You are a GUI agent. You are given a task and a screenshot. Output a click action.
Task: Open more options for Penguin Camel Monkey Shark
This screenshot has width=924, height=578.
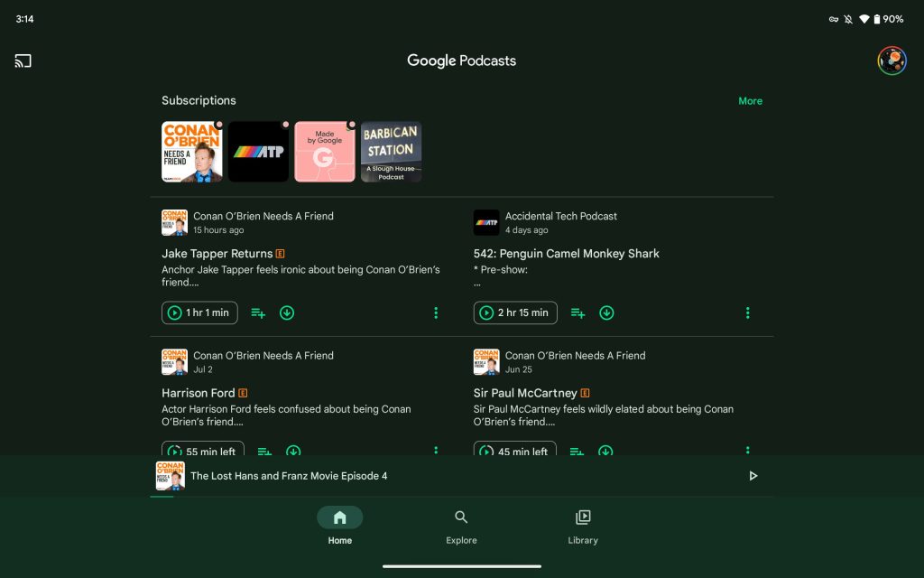click(x=747, y=313)
